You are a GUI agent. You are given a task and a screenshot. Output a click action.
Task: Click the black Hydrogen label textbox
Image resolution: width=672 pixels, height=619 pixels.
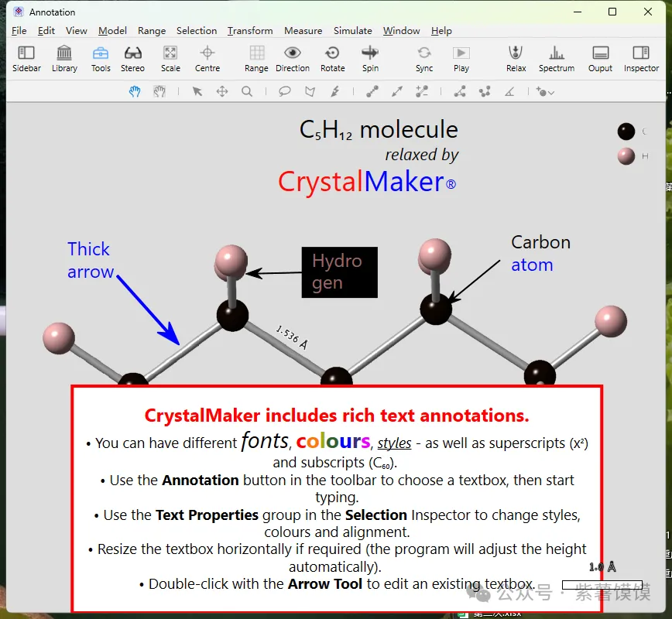coord(339,272)
